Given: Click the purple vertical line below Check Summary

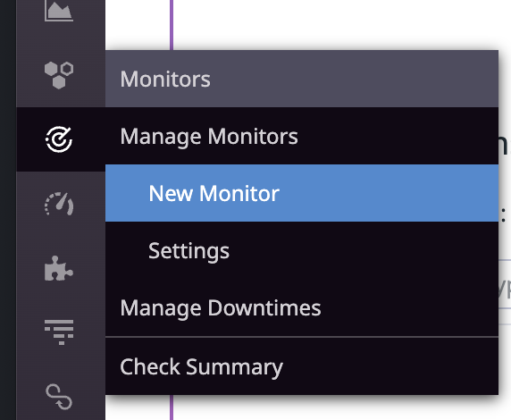Looking at the screenshot, I should coord(172,407).
